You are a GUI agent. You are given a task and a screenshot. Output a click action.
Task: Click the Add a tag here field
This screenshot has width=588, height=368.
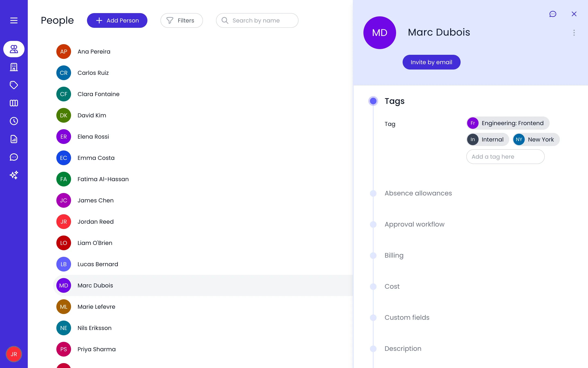tap(505, 157)
